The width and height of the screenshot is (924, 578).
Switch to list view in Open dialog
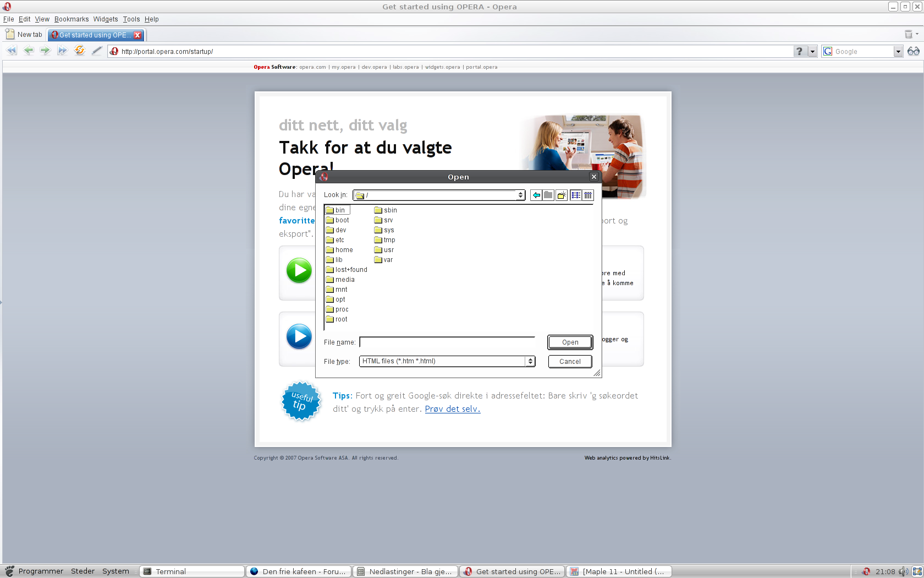(x=576, y=195)
